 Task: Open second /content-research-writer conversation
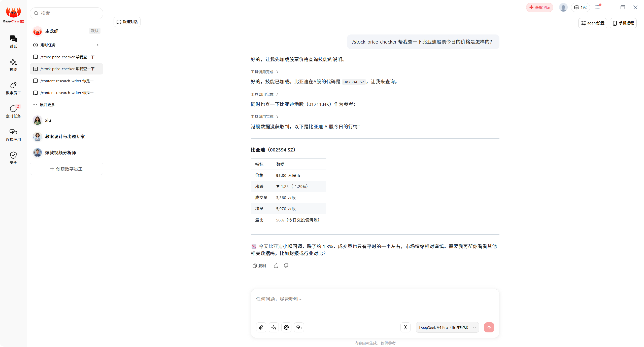pyautogui.click(x=66, y=93)
